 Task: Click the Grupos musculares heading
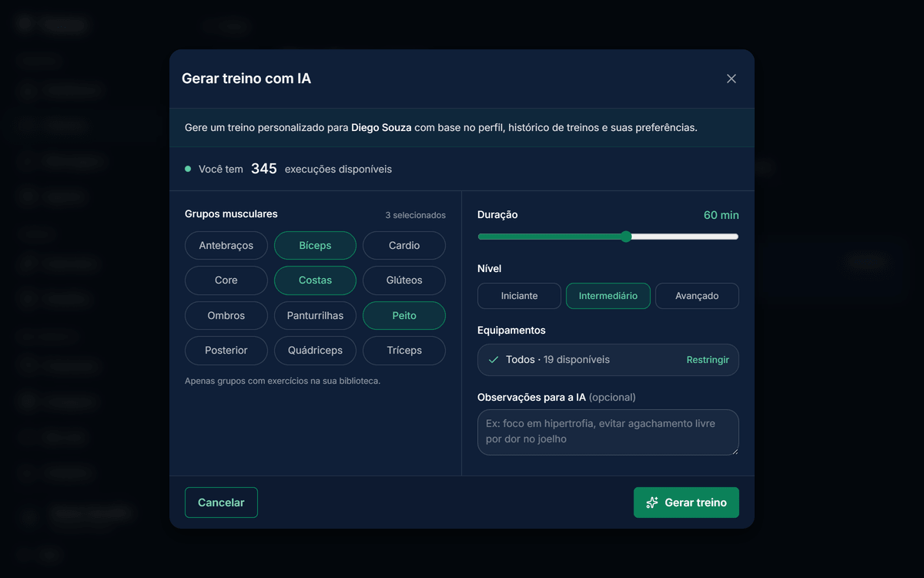tap(231, 214)
